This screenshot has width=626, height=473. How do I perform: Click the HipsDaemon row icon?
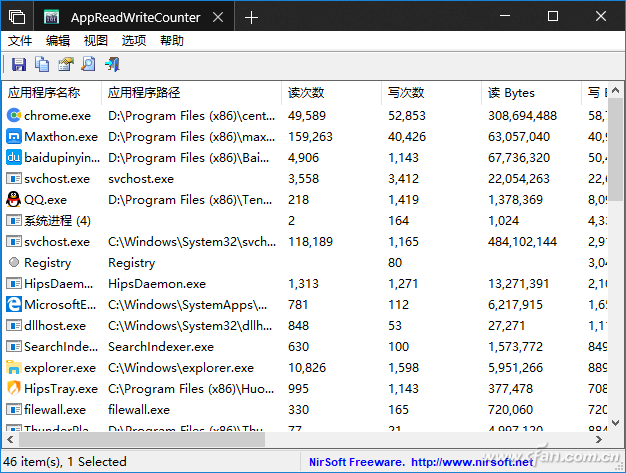coord(14,284)
